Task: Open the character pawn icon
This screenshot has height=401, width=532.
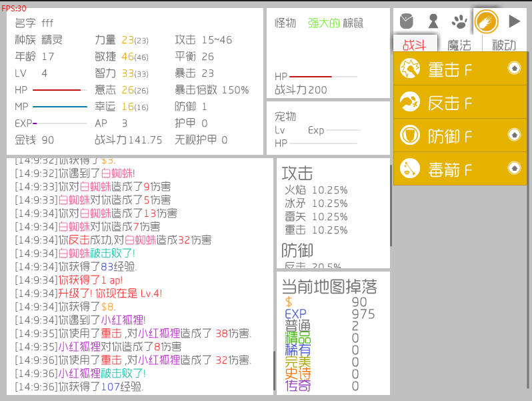Action: [433, 21]
